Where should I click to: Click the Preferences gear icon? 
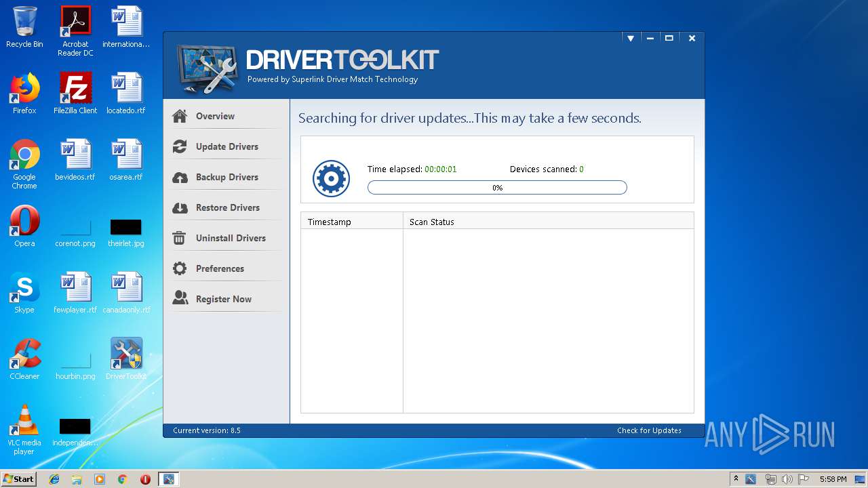pos(180,268)
